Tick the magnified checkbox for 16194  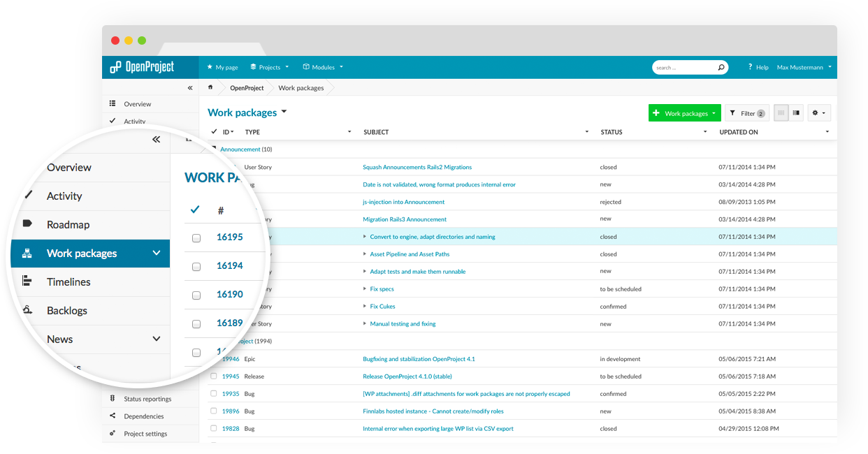coord(196,267)
